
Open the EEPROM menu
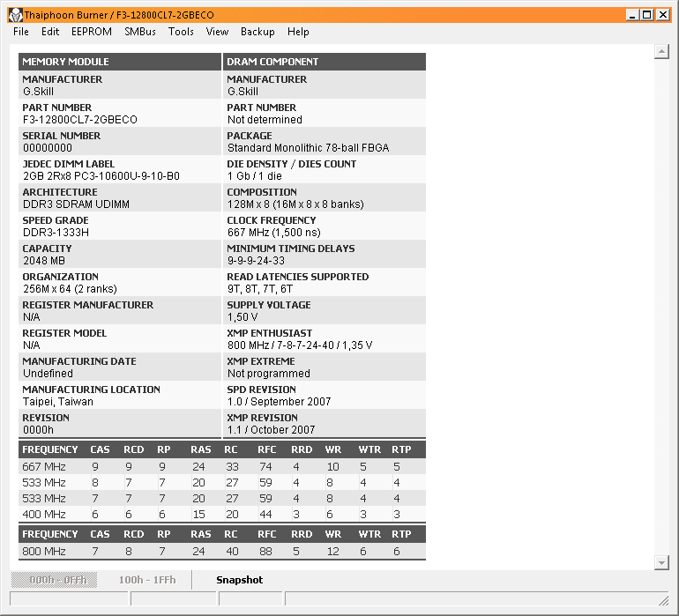[x=92, y=32]
